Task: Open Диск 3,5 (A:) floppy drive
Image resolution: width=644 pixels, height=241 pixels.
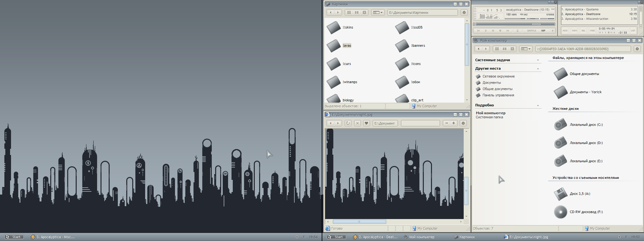Action: point(572,194)
